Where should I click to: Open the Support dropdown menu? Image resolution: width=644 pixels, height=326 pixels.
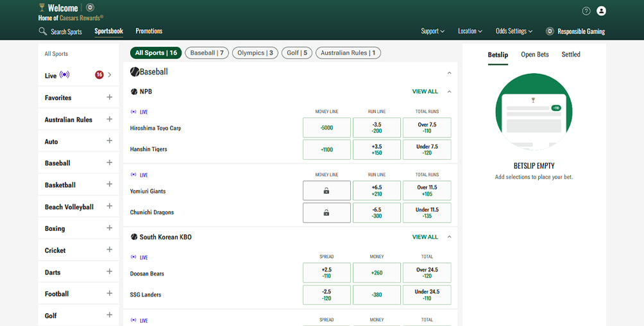pos(432,31)
